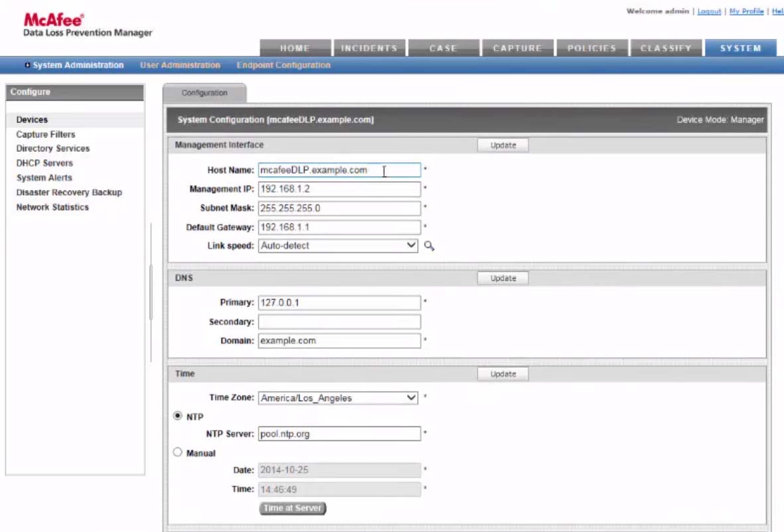Select the Manual time radio button
Image resolution: width=784 pixels, height=532 pixels.
point(178,452)
